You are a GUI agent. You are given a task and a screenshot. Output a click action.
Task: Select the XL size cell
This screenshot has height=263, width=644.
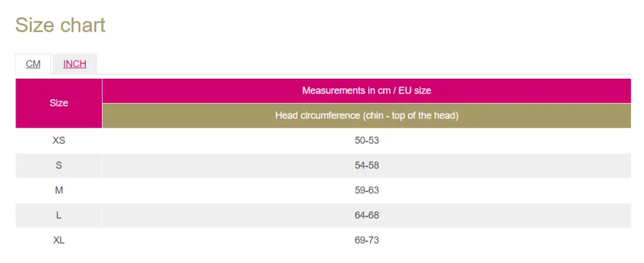tap(59, 240)
